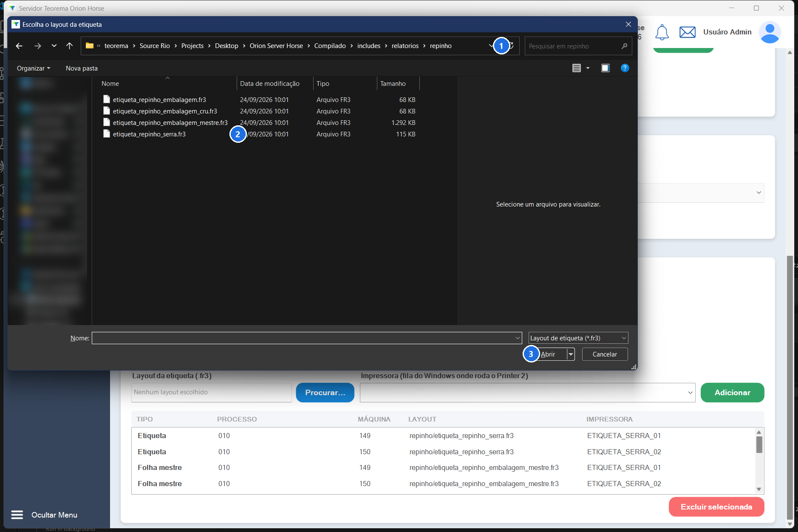Sort by Data de modificação column
798x532 pixels.
click(275, 84)
